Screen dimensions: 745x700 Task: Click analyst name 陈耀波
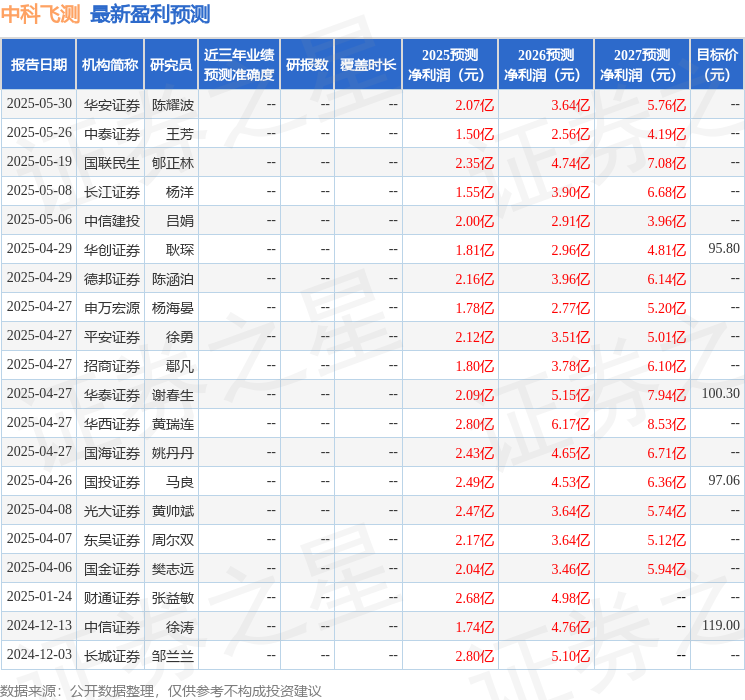click(172, 105)
